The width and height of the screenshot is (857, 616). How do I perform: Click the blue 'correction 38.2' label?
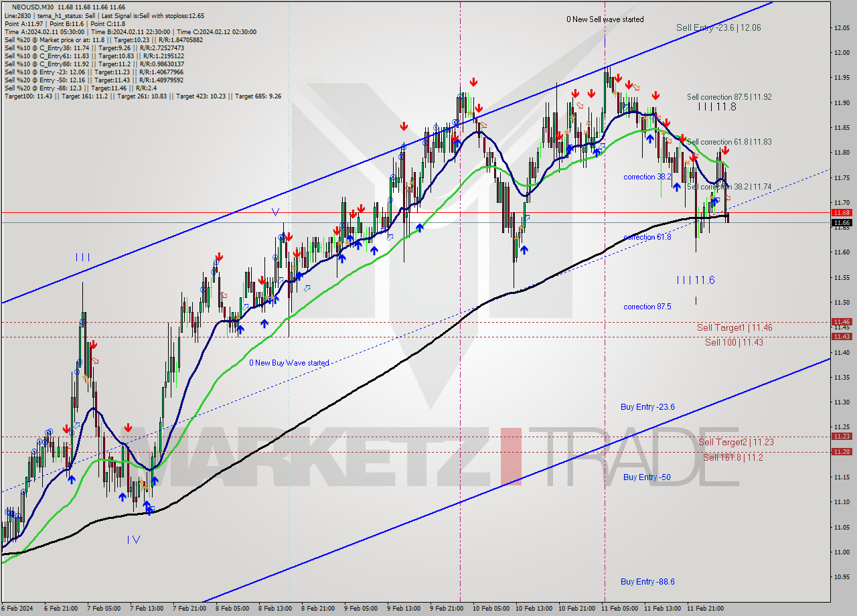click(647, 177)
